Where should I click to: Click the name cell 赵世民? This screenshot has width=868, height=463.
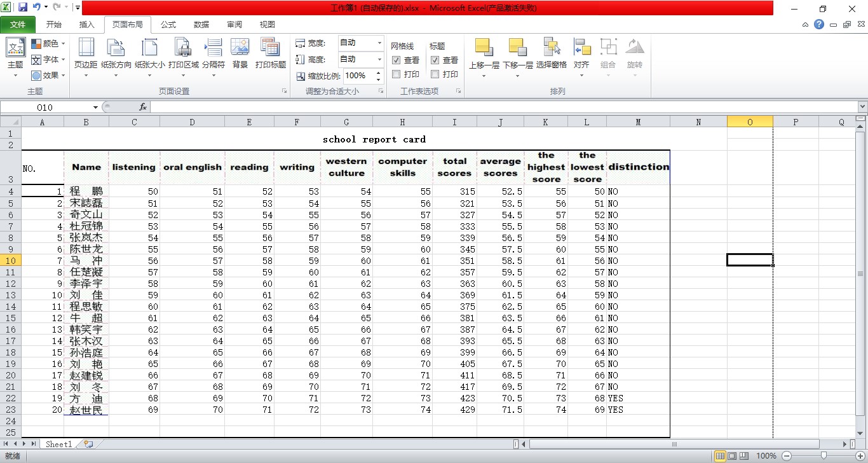coord(86,410)
